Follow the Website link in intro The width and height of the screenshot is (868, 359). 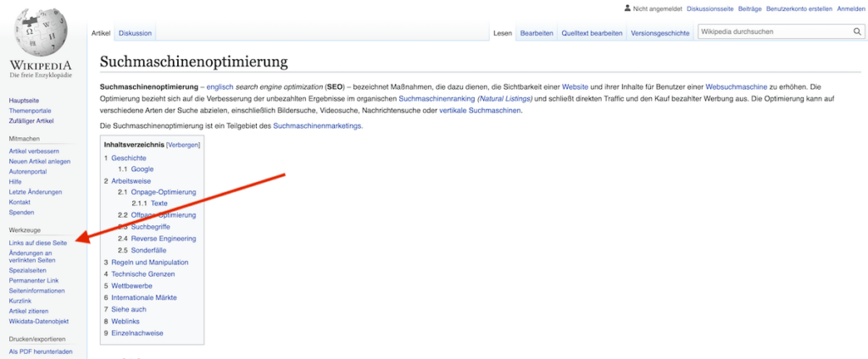(575, 87)
